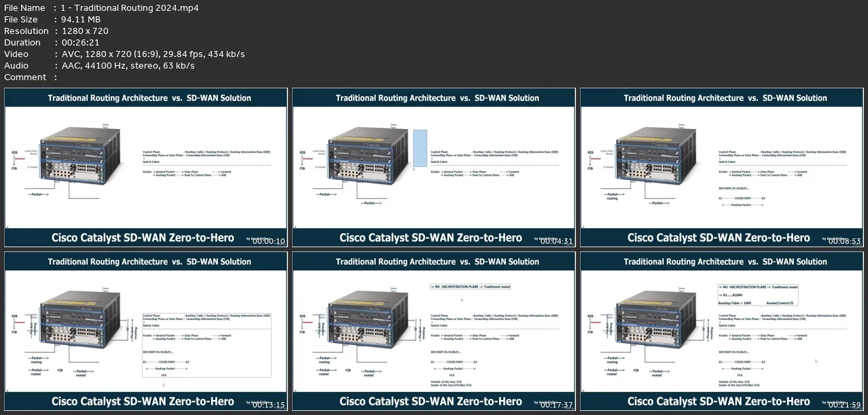Click the "Duration" label

22,42
